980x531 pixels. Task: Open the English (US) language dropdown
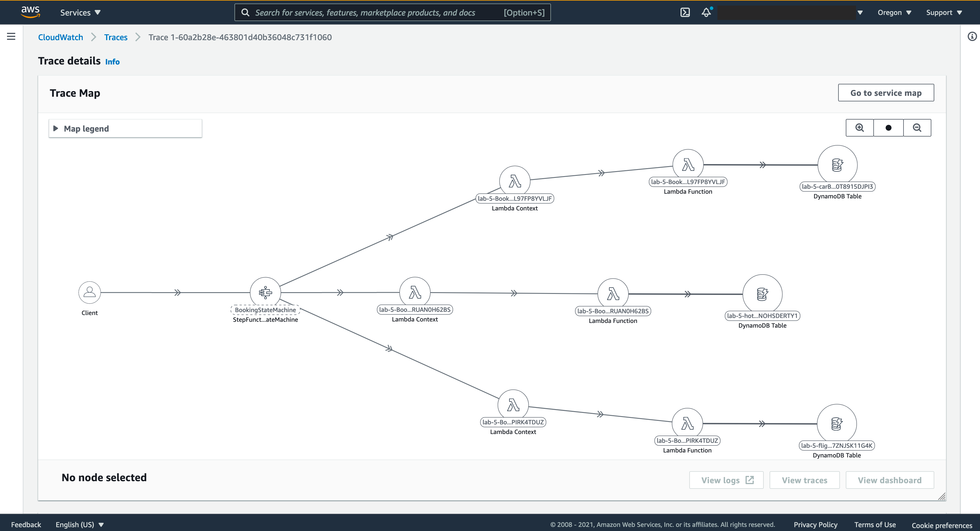coord(79,525)
